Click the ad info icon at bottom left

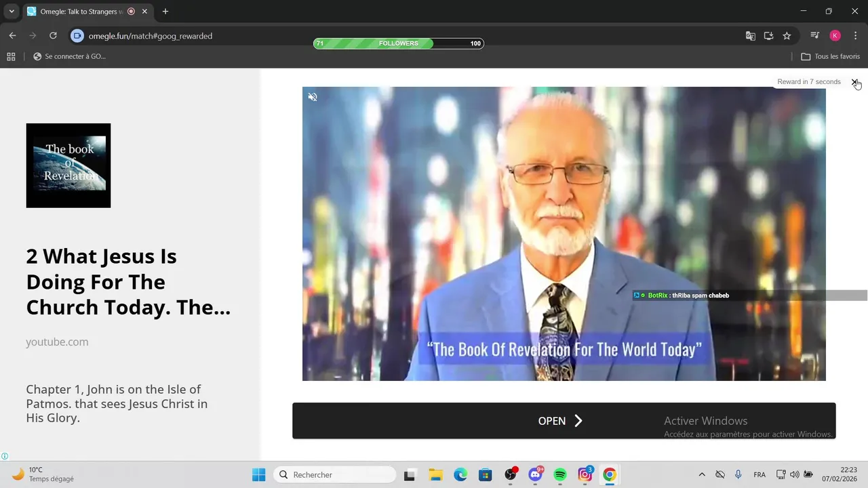click(x=5, y=456)
